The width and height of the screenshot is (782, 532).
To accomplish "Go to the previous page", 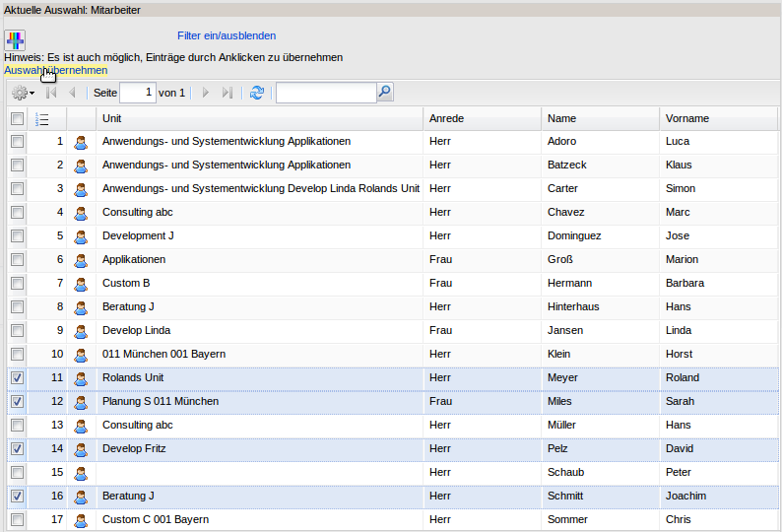I will click(x=72, y=93).
